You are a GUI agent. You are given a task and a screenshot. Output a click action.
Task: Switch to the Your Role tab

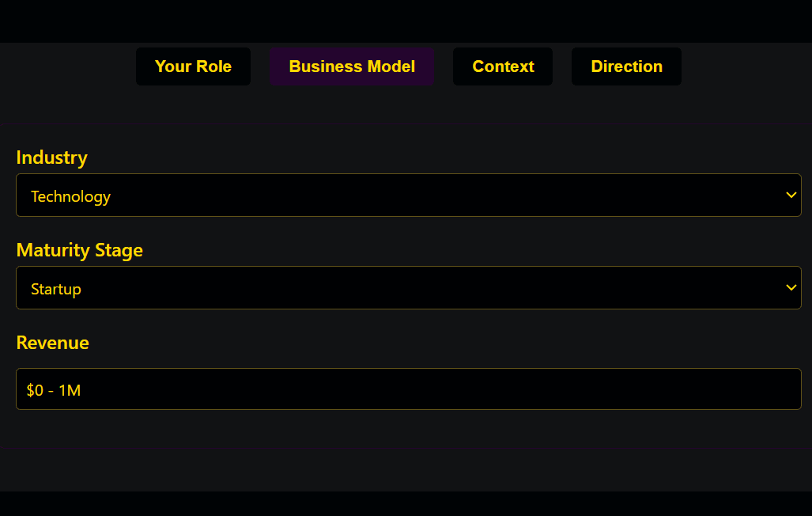click(x=193, y=66)
